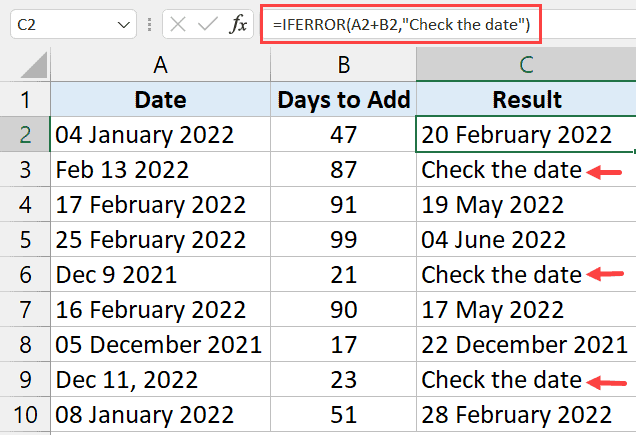Select cell showing 22 December 2021
The height and width of the screenshot is (435, 636).
click(x=526, y=344)
